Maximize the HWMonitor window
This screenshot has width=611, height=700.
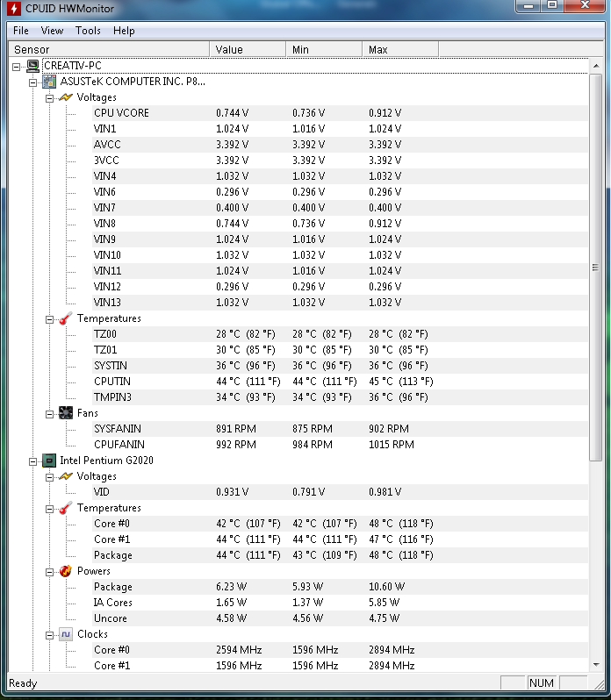[552, 6]
